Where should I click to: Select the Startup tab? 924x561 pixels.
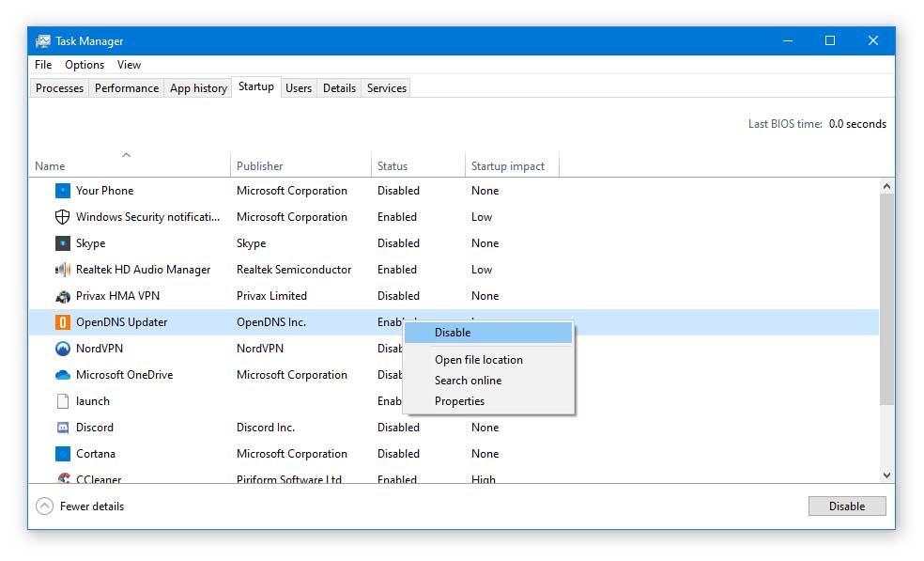[x=256, y=86]
